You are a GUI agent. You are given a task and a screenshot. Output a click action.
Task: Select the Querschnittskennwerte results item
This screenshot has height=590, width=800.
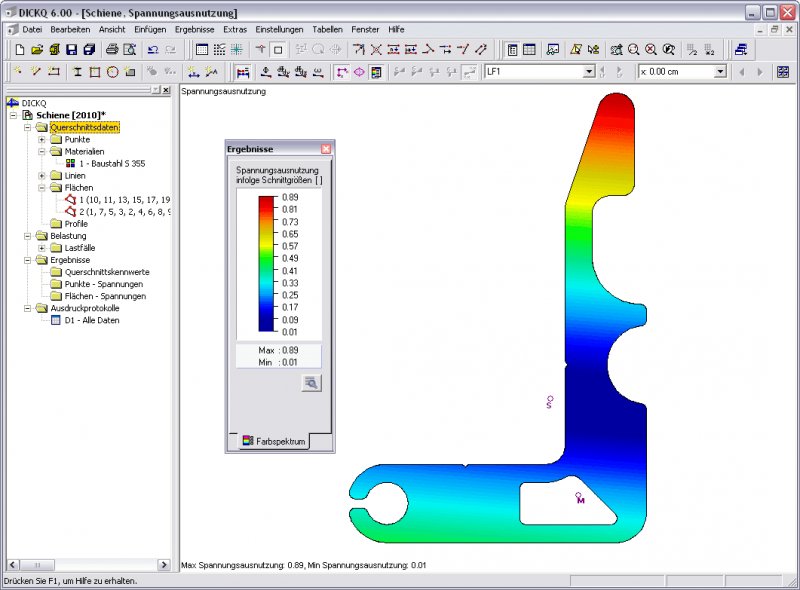point(107,272)
